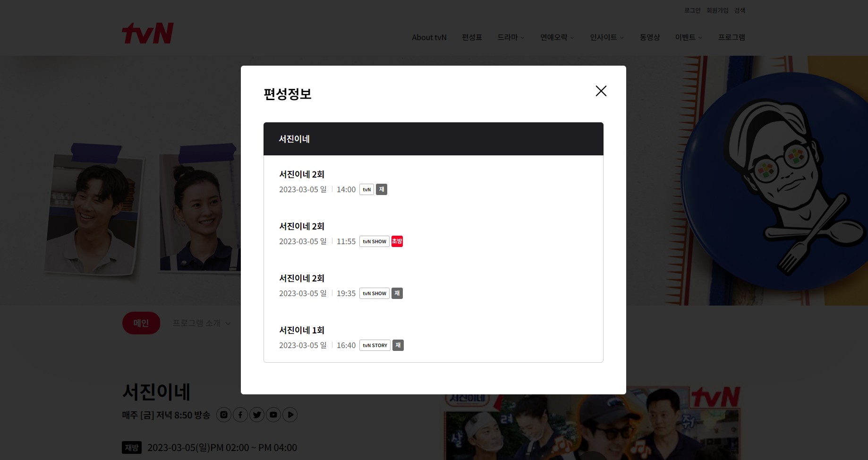Expand the 연예오락 menu
The width and height of the screenshot is (868, 460).
pos(557,37)
